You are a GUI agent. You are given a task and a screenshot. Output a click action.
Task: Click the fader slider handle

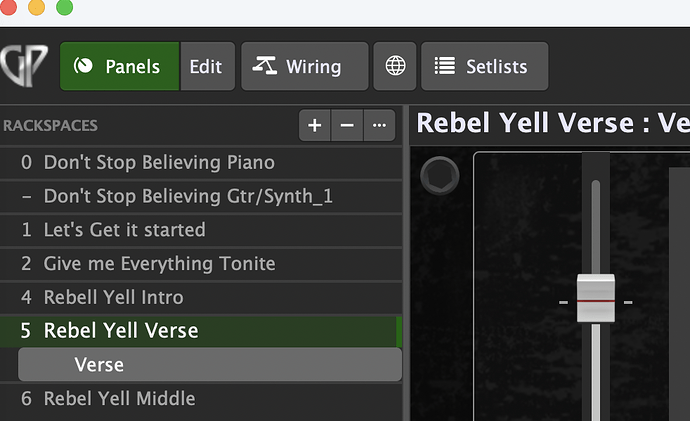(595, 300)
